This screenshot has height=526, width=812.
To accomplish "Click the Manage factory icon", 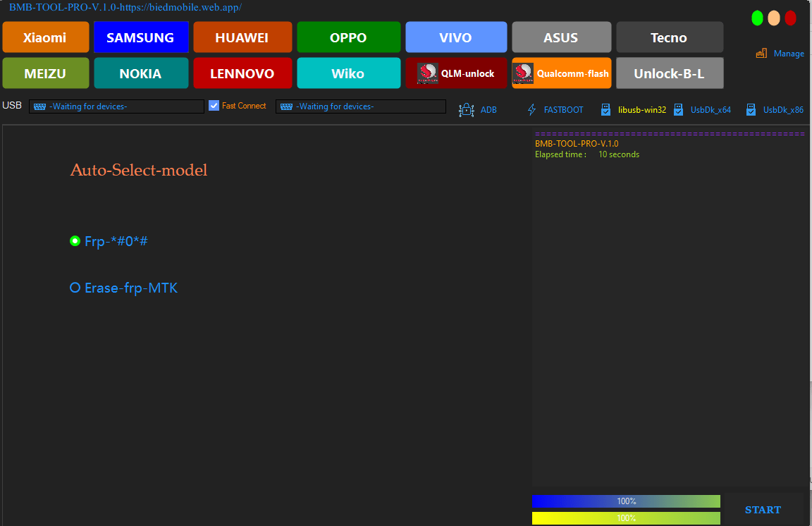I will point(761,54).
